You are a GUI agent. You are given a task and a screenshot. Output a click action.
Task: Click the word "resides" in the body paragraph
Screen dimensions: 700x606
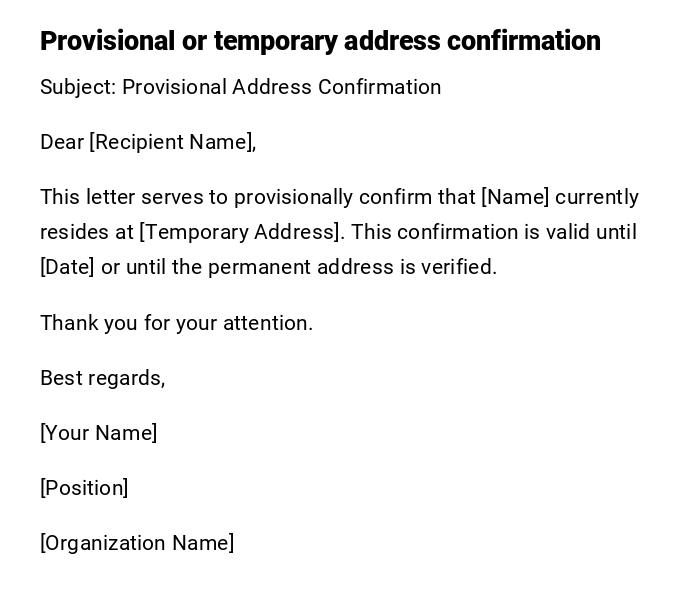(x=74, y=232)
